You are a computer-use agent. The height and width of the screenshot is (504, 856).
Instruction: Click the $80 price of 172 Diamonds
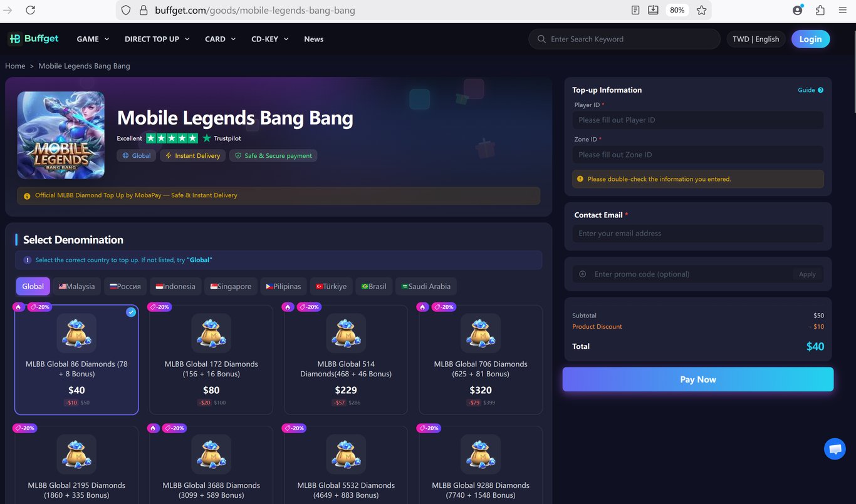pyautogui.click(x=211, y=390)
